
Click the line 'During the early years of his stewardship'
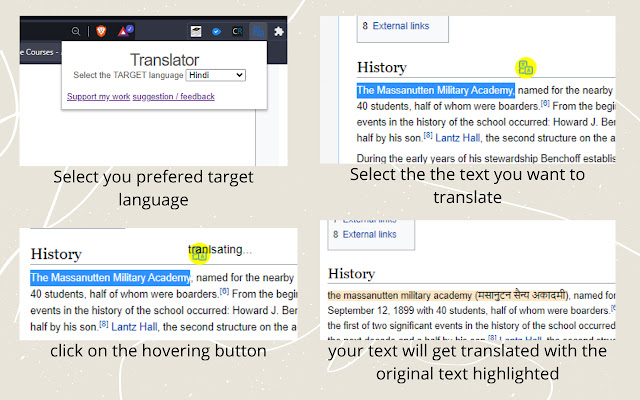pos(486,158)
